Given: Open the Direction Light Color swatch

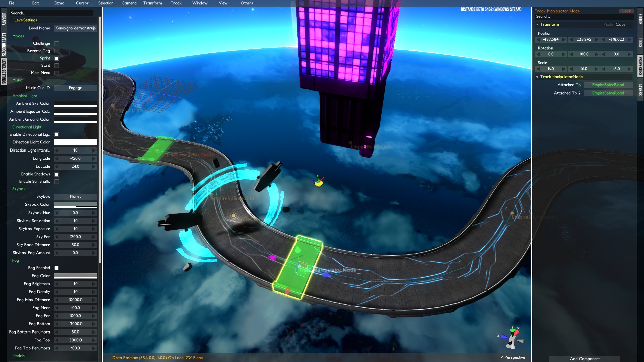Looking at the screenshot, I should click(x=75, y=142).
